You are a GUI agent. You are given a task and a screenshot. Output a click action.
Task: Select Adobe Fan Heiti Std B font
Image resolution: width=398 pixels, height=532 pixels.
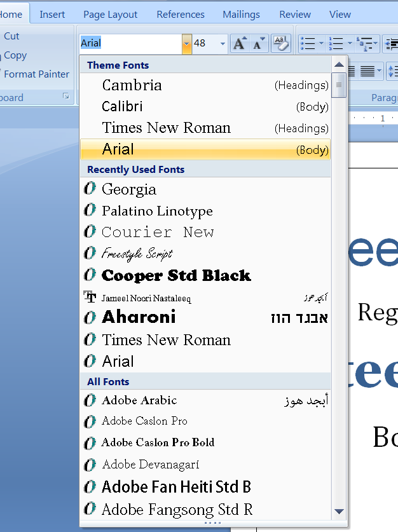coord(205,487)
